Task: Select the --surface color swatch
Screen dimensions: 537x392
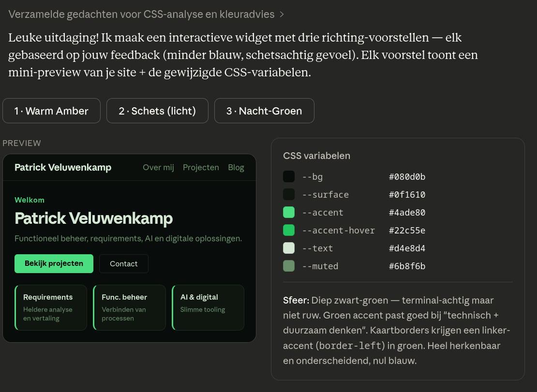Action: pos(289,194)
